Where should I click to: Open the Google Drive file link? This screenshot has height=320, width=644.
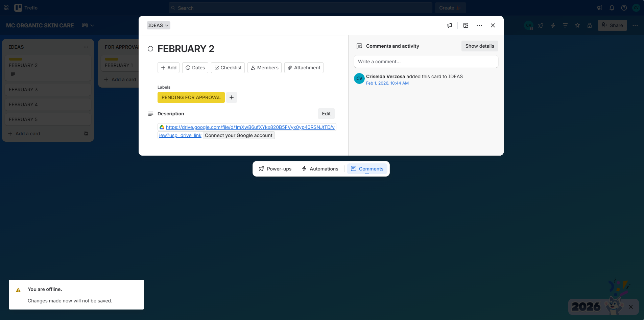(250, 127)
